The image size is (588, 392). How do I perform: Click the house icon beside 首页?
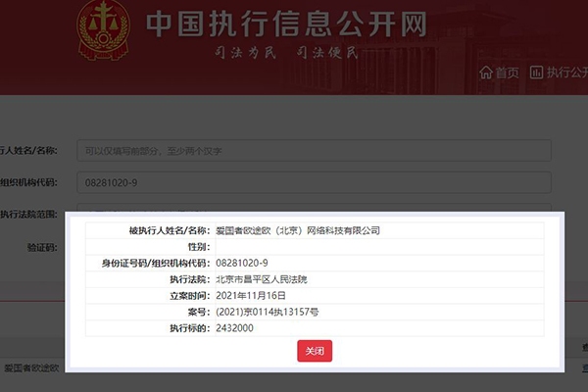point(486,72)
